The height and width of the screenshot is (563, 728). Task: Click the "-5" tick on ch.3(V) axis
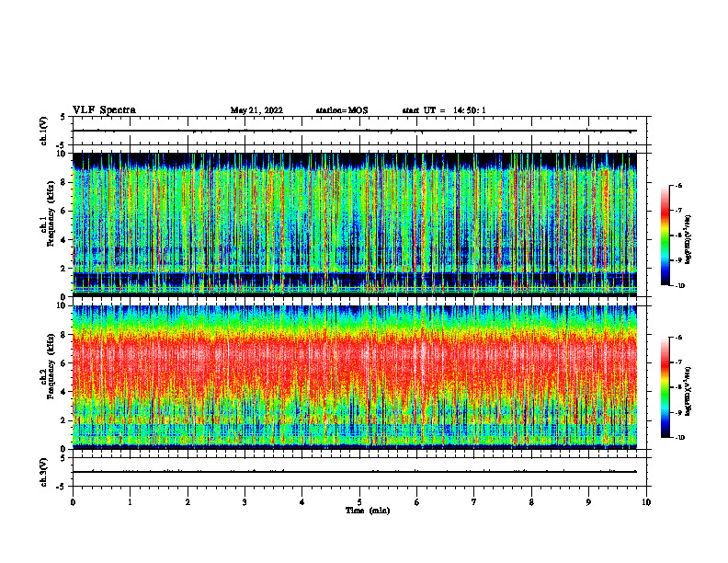(x=62, y=487)
